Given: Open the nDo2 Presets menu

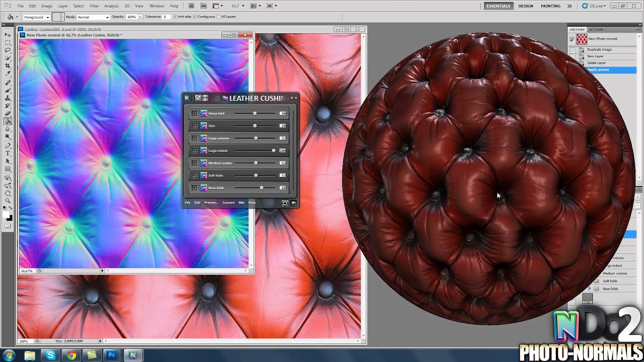Looking at the screenshot, I should (211, 203).
